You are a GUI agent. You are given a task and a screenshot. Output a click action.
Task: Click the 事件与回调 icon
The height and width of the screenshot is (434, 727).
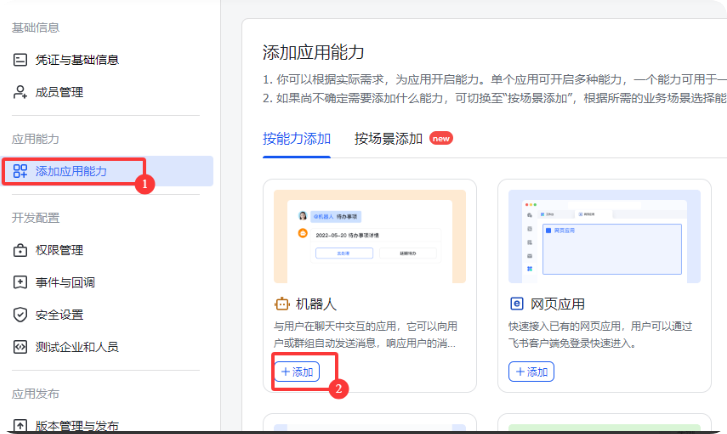pos(20,282)
